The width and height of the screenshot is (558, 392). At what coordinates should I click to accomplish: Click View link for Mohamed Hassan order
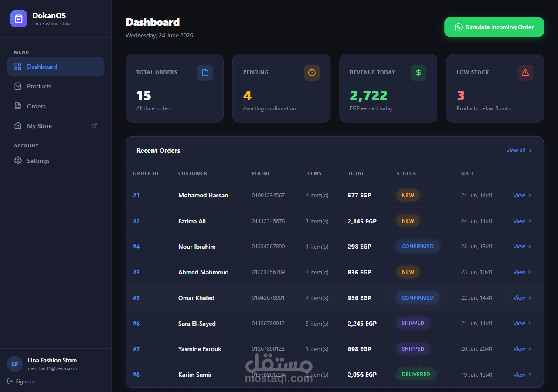[x=522, y=196]
